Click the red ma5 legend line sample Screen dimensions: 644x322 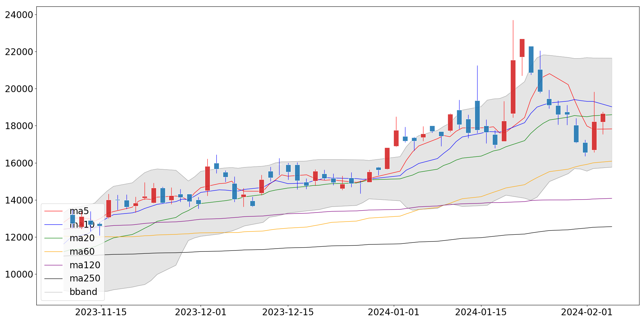[53, 211]
